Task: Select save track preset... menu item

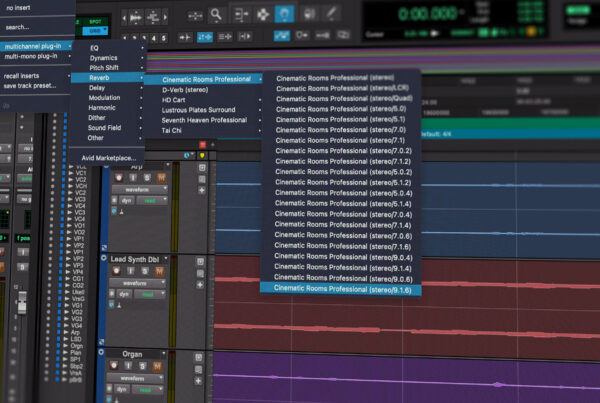Action: (x=35, y=86)
